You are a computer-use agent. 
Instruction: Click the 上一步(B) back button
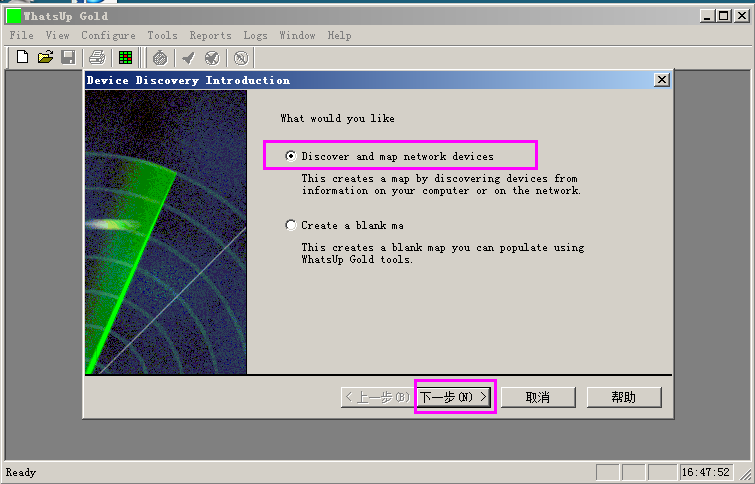378,397
